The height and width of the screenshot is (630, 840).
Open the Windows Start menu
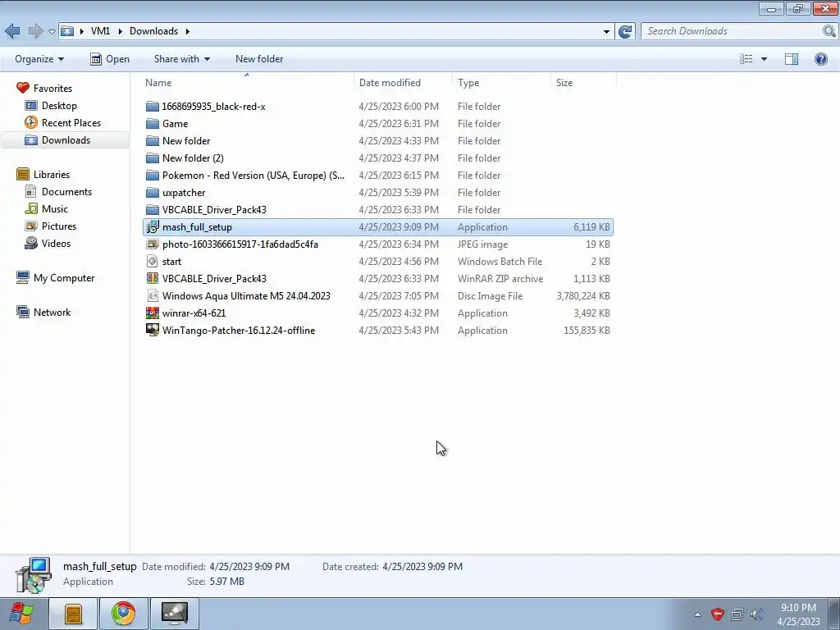pyautogui.click(x=21, y=614)
